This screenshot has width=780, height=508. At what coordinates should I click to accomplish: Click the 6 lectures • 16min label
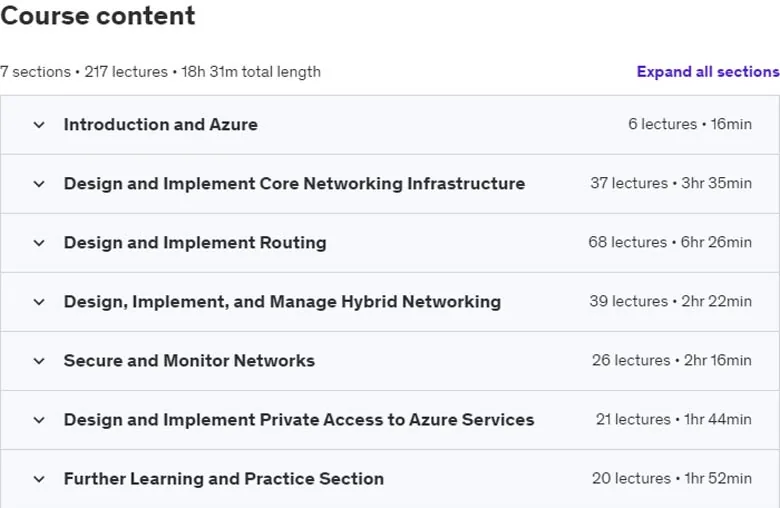(690, 124)
